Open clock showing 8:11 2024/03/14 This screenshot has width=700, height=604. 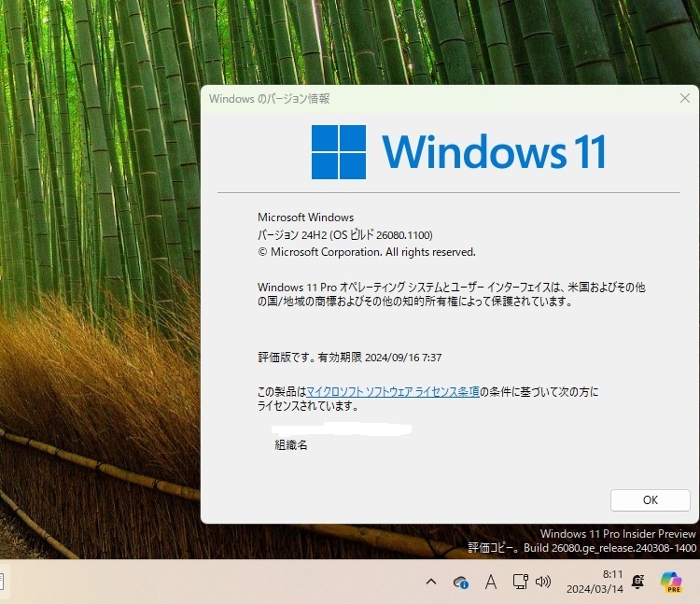click(x=595, y=582)
